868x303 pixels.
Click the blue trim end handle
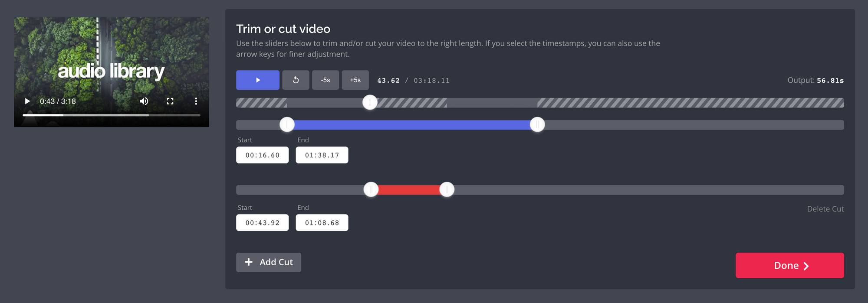click(x=537, y=125)
